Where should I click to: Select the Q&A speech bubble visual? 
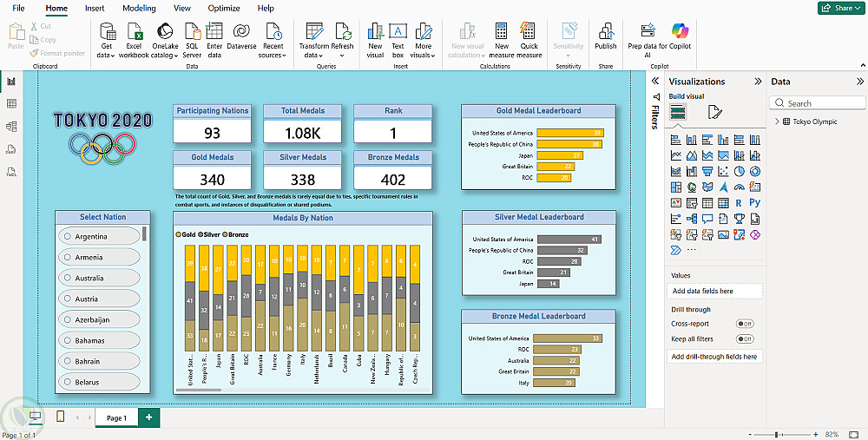point(707,219)
